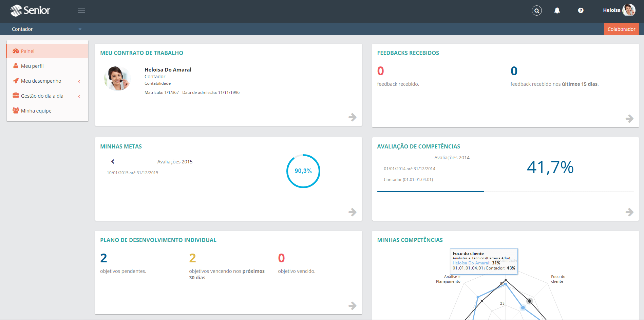Click the 01/01/2014 até 31/12/2014 period

click(410, 169)
